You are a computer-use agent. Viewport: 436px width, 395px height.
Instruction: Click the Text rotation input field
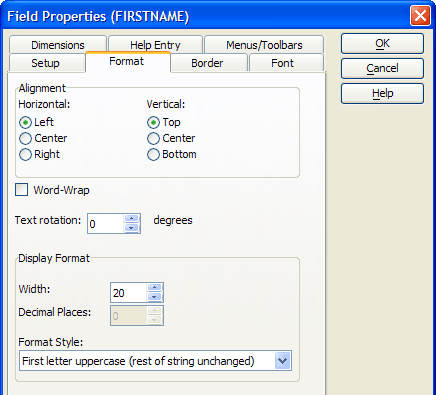[106, 224]
